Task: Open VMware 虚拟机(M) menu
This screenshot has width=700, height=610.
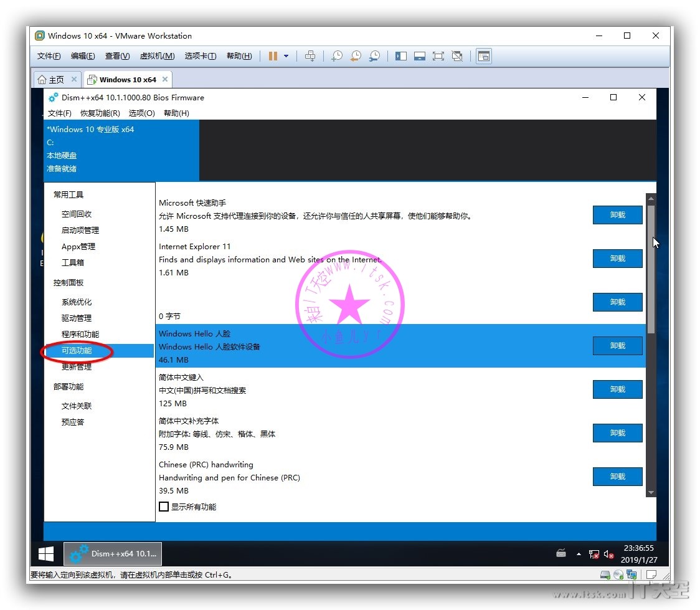Action: [x=157, y=56]
